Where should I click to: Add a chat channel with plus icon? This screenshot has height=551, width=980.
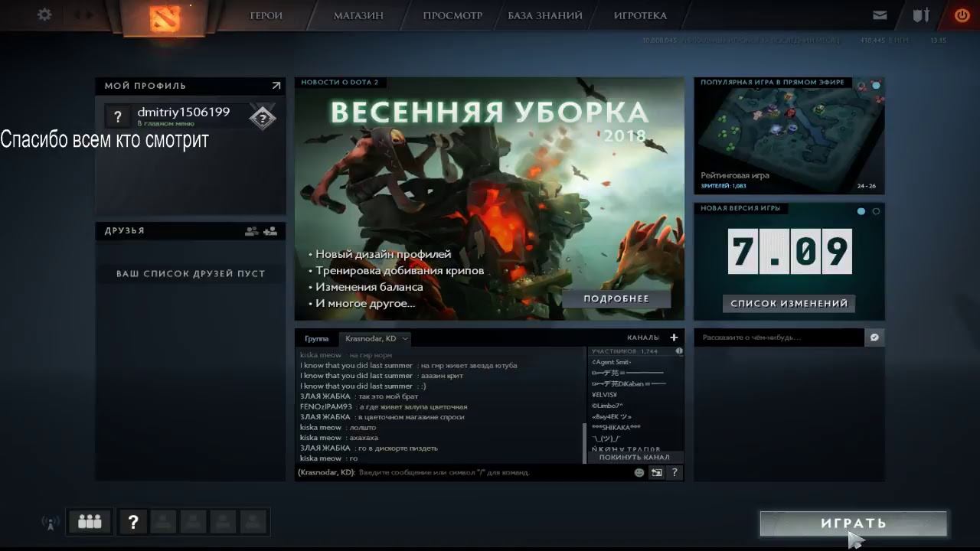pos(674,337)
